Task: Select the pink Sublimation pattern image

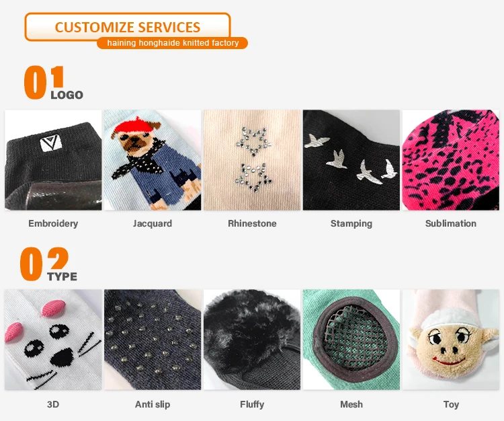Action: 451,160
